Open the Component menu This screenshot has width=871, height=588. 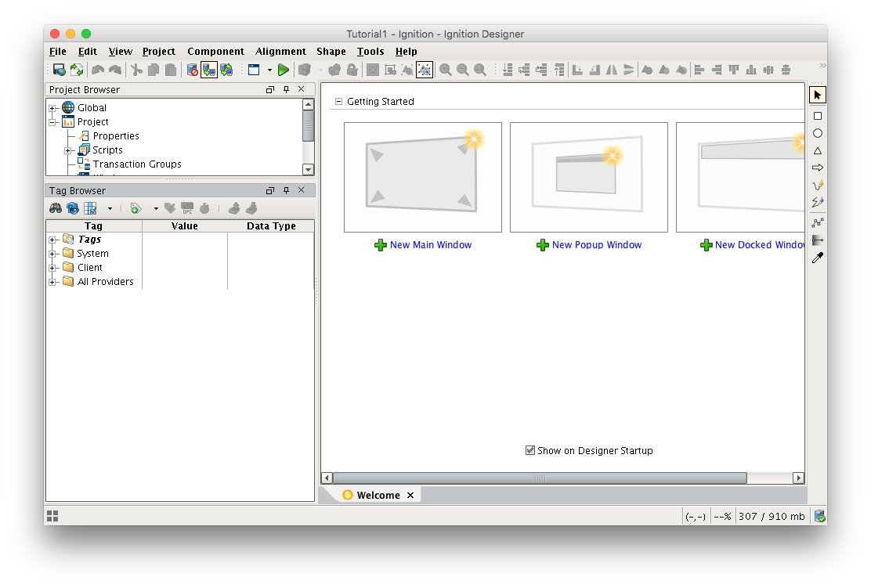[x=215, y=52]
